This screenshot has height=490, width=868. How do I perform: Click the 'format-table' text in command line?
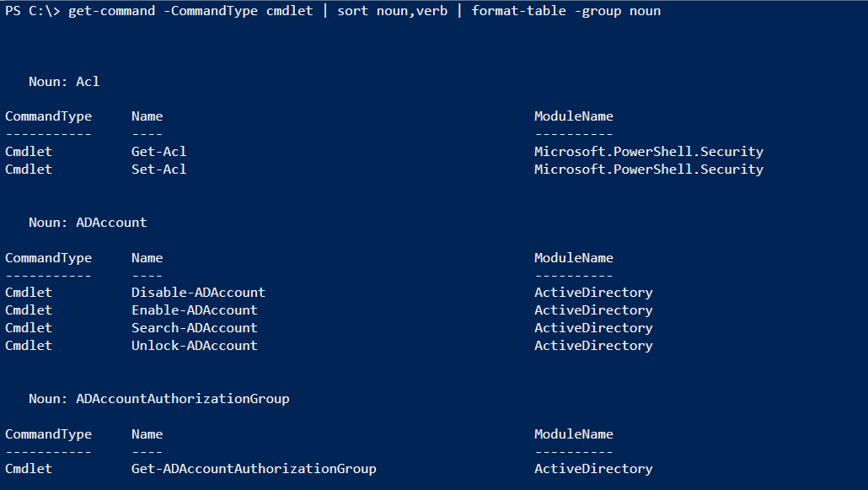click(519, 11)
